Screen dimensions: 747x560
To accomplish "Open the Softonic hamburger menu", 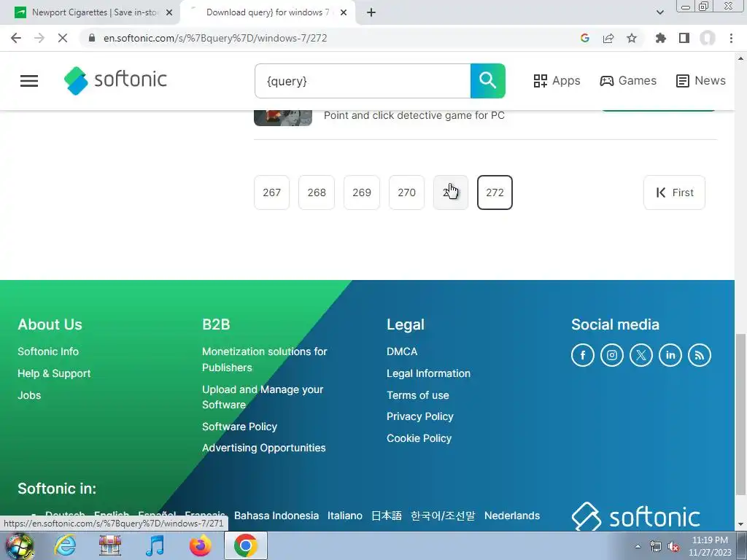I will (x=29, y=80).
